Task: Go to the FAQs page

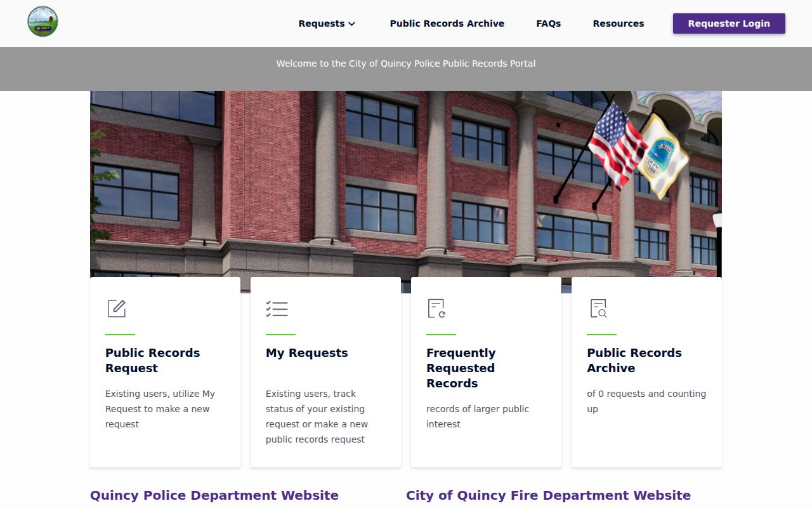Action: pyautogui.click(x=549, y=23)
